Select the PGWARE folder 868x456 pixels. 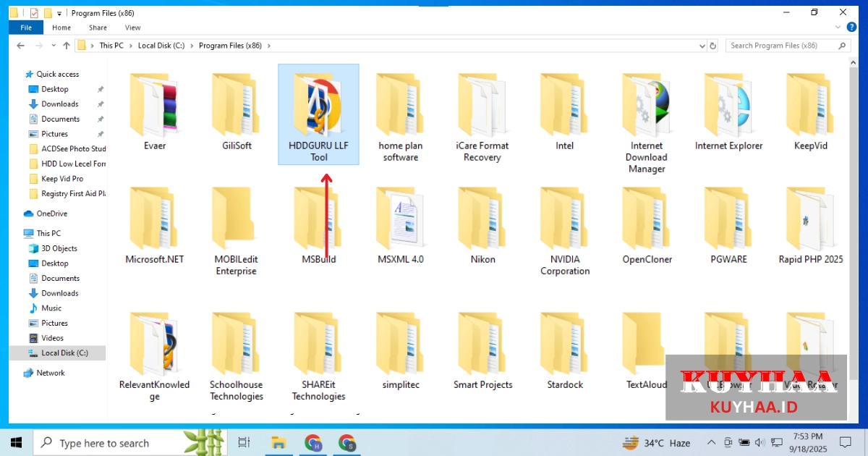pos(729,226)
